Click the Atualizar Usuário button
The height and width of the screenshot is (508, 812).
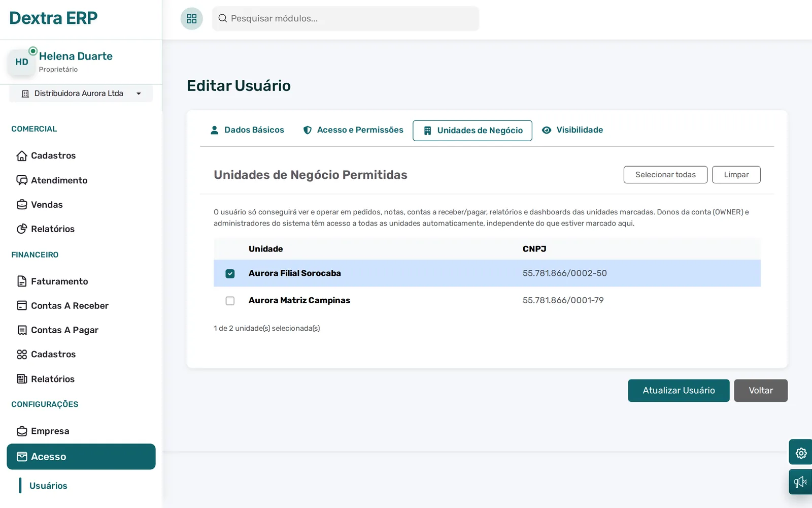tap(679, 391)
